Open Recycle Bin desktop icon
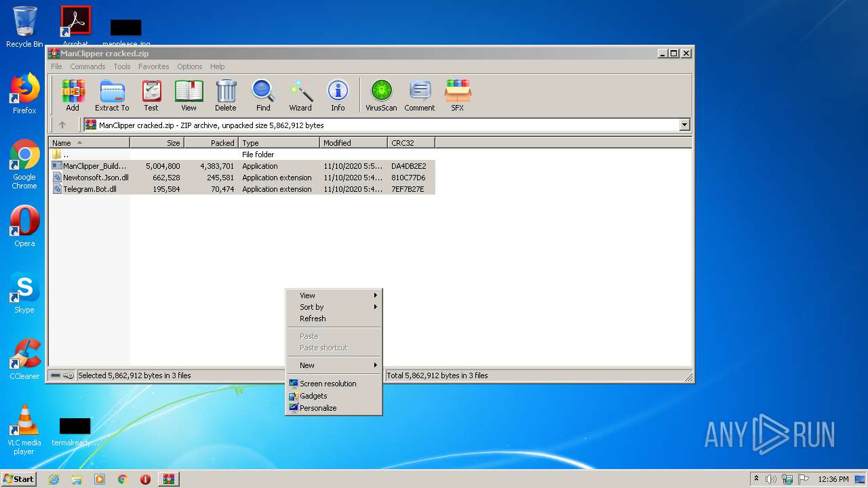 point(24,27)
